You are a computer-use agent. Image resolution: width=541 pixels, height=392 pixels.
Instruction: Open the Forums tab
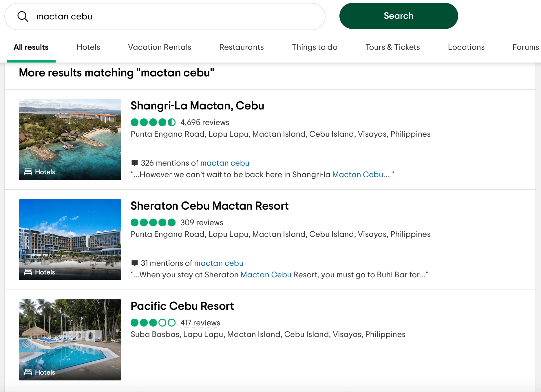[526, 47]
